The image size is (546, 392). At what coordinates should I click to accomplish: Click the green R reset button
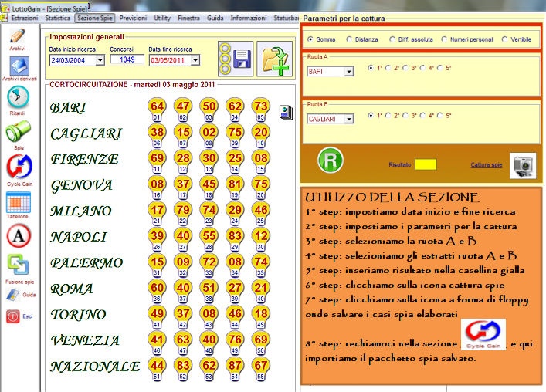point(330,160)
